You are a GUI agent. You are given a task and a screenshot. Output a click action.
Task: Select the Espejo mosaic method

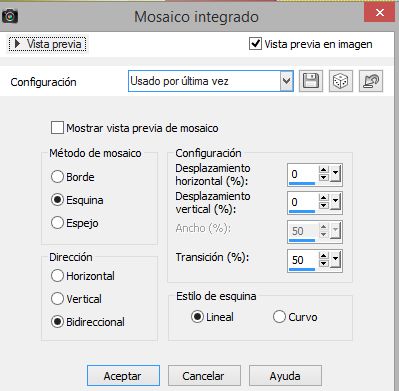coord(57,223)
